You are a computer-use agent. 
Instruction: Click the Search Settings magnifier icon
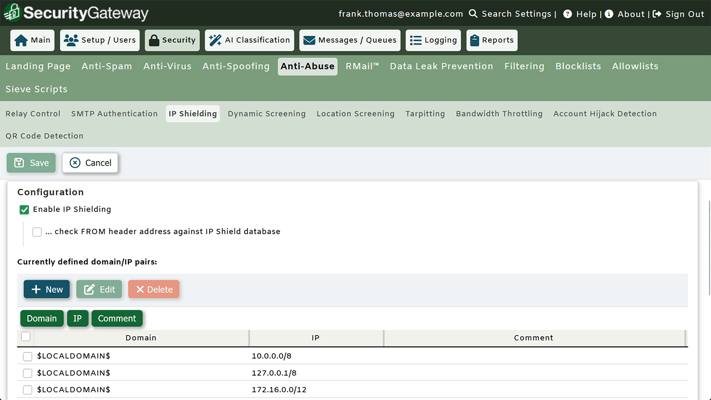tap(473, 14)
